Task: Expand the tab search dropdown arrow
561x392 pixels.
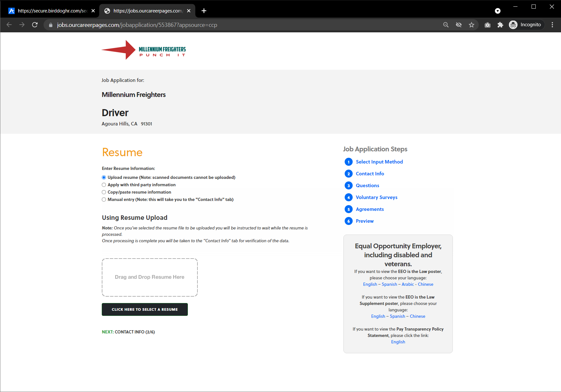Action: (x=497, y=11)
